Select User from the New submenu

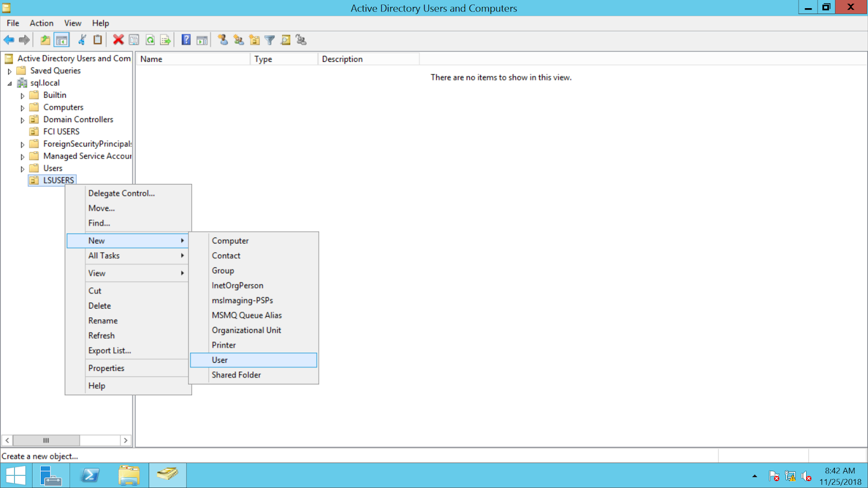(x=219, y=359)
